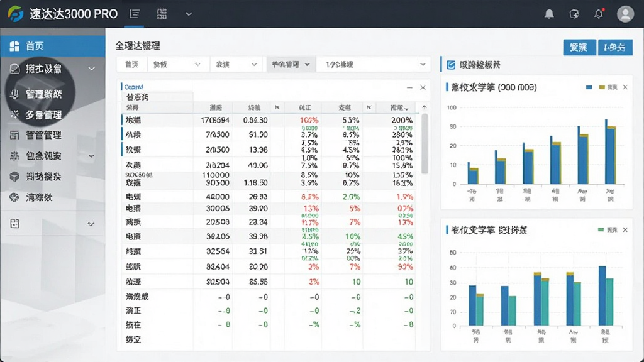
Task: Click the 110000 table cell
Action: pyautogui.click(x=216, y=175)
